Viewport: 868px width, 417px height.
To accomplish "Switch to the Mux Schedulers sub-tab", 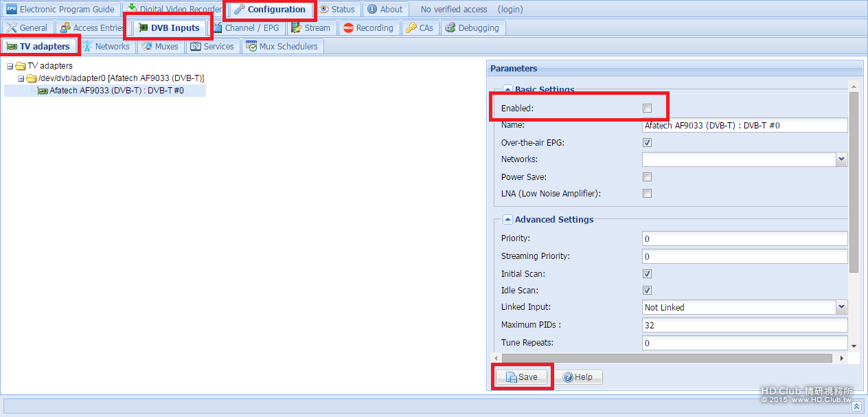I will click(282, 47).
